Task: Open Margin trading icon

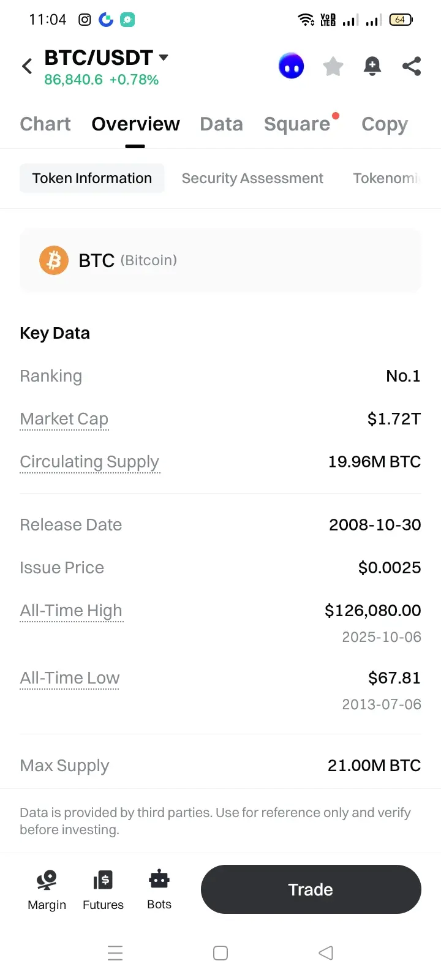Action: pos(47,889)
